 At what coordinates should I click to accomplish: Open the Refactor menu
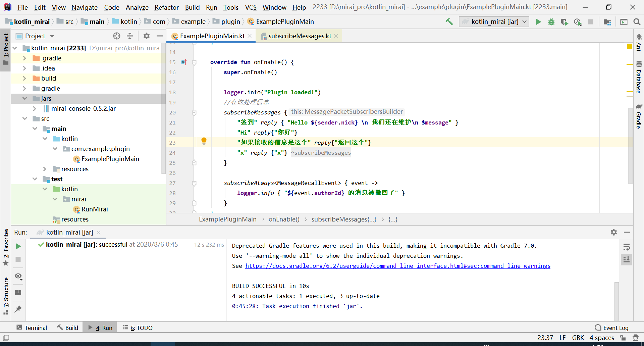click(166, 7)
